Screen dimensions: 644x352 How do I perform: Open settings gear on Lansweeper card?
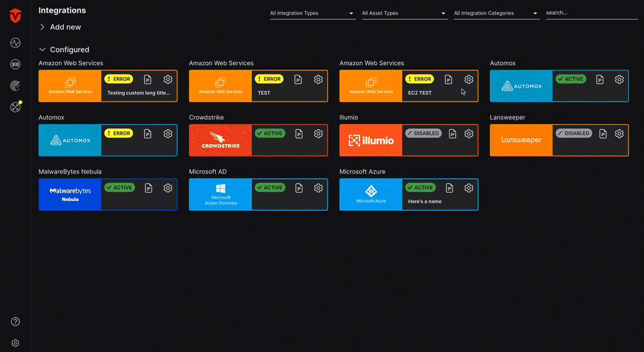(x=619, y=134)
